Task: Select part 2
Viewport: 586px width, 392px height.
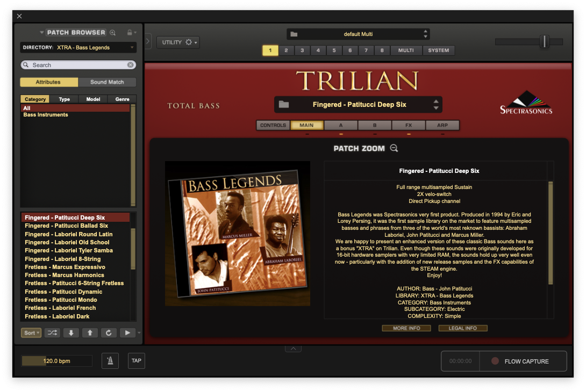Action: pyautogui.click(x=286, y=50)
